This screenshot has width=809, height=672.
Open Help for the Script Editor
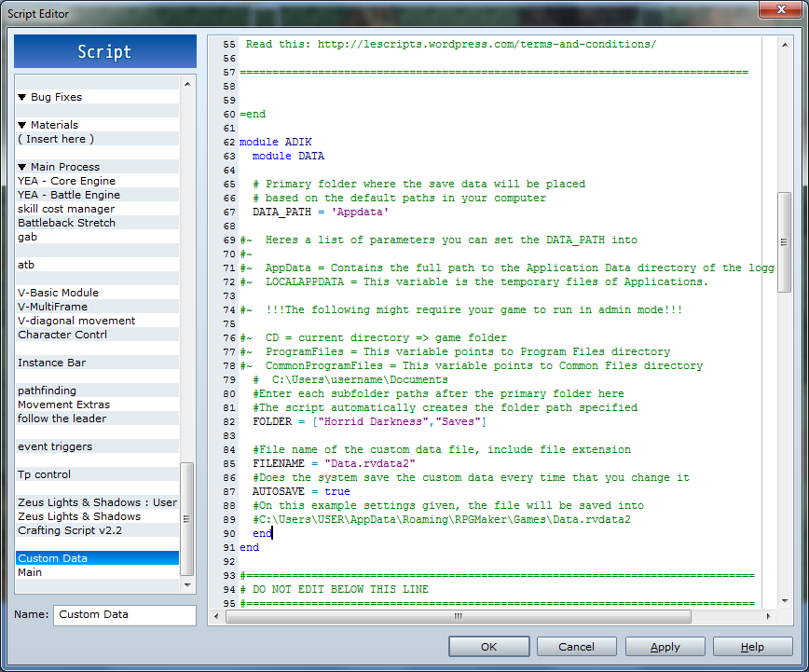pos(752,647)
